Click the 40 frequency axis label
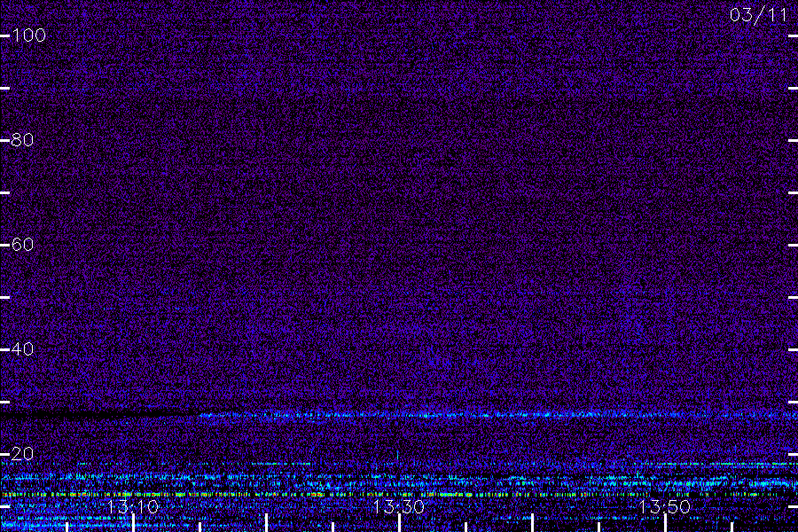Screen dimensions: 798x532 (x=22, y=348)
